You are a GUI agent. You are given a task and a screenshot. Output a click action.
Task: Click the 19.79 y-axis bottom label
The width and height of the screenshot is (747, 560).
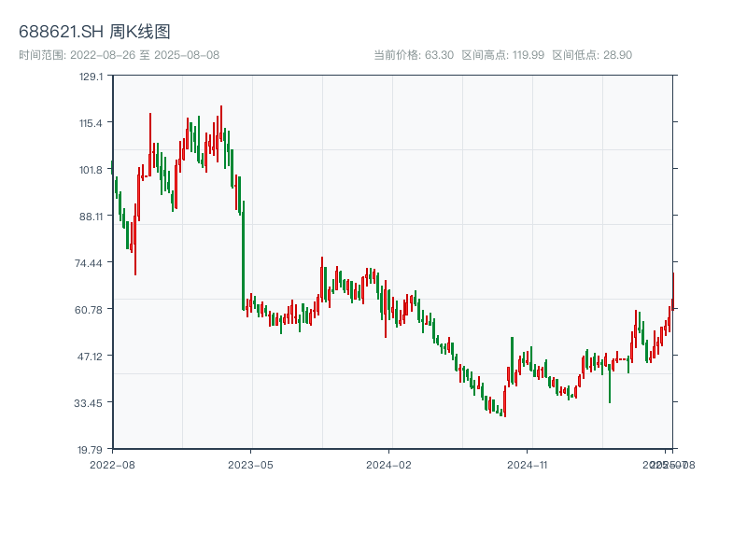pyautogui.click(x=90, y=449)
